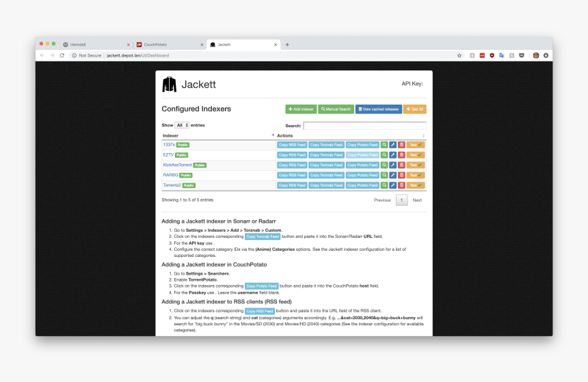Delete KickAssTorrent with the trash icon
This screenshot has width=588, height=382.
pyautogui.click(x=401, y=165)
